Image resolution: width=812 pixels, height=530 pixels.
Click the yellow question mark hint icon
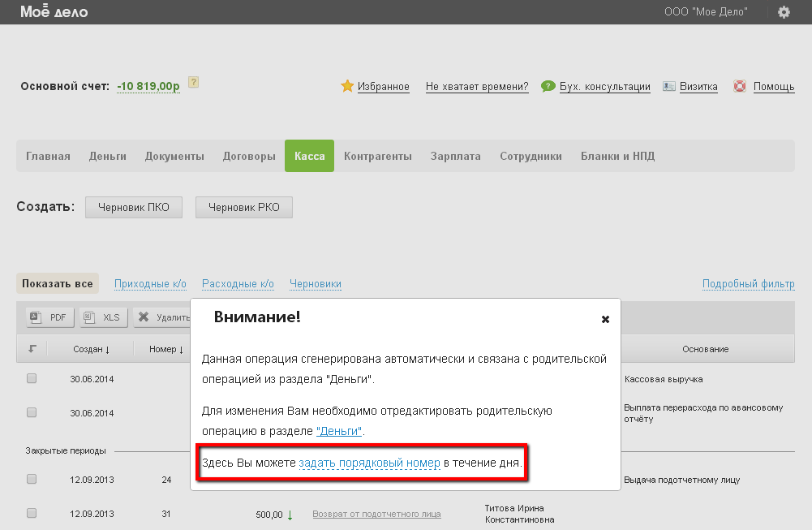pyautogui.click(x=193, y=82)
